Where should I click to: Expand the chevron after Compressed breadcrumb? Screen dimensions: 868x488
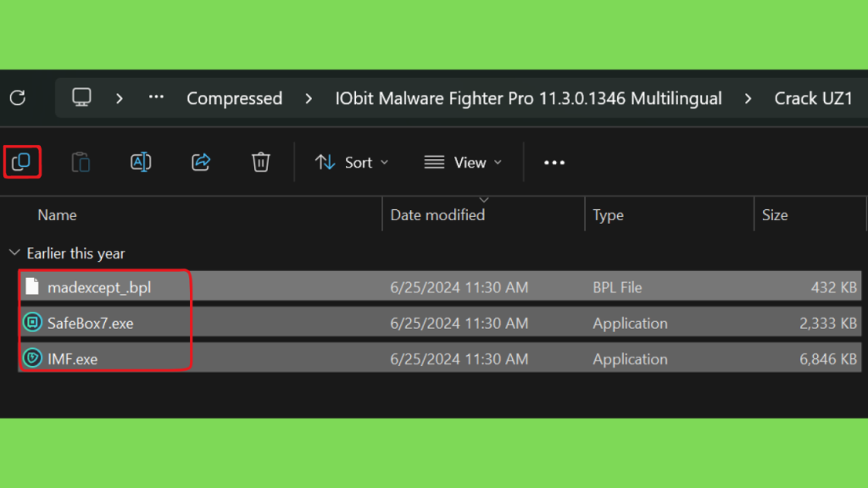(x=309, y=98)
